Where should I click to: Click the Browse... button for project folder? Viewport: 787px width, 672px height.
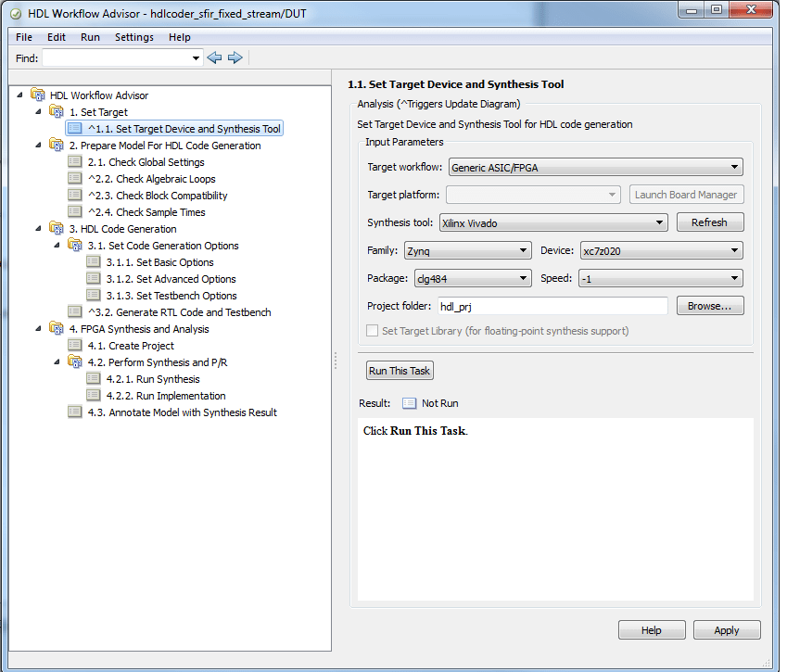click(710, 306)
